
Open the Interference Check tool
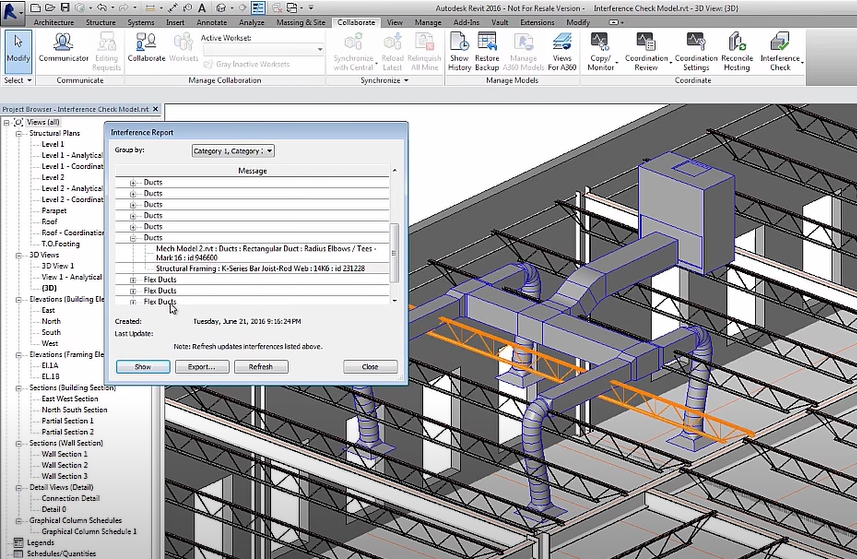click(x=780, y=51)
